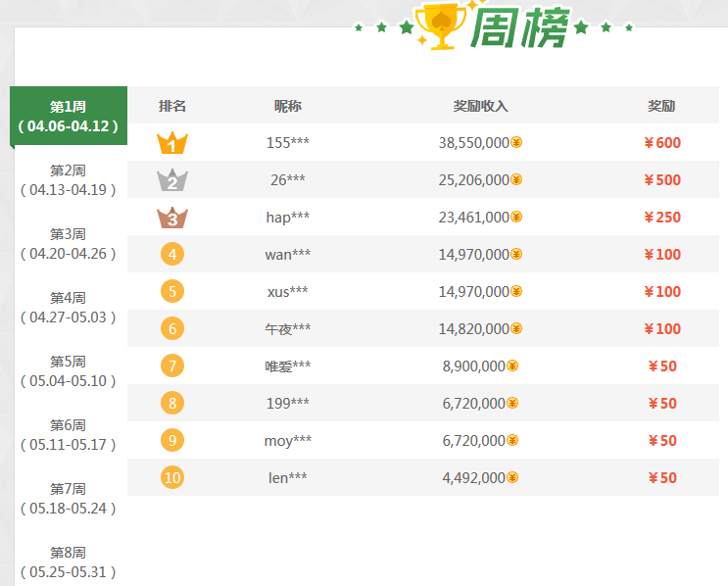Click coin icon in wan*** row

coord(516,254)
